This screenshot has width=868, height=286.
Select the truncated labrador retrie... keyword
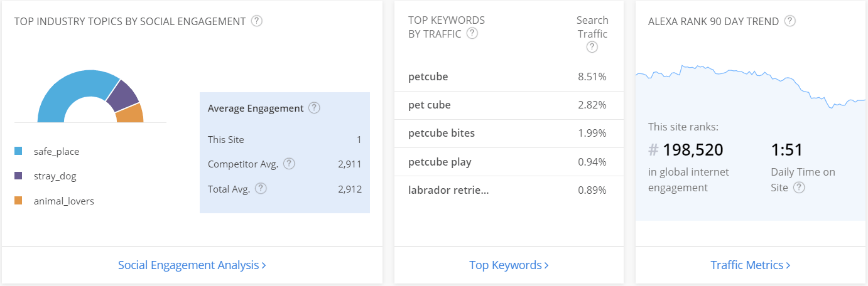[x=448, y=190]
